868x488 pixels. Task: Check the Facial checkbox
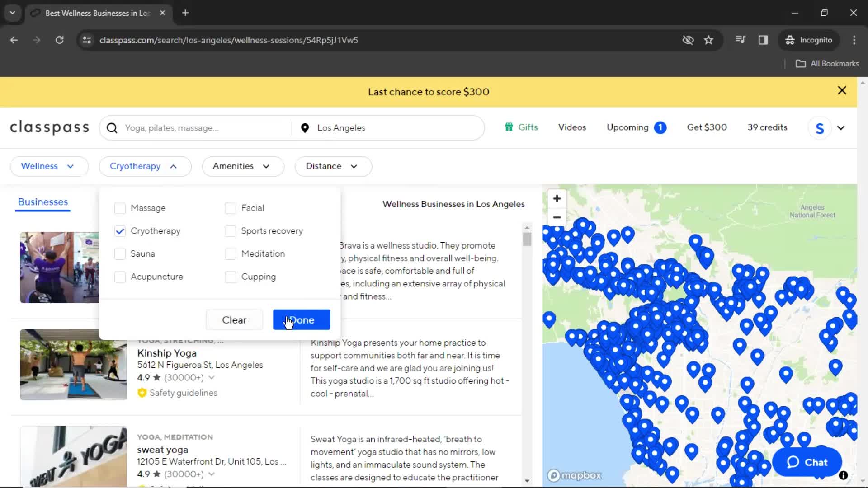point(231,208)
